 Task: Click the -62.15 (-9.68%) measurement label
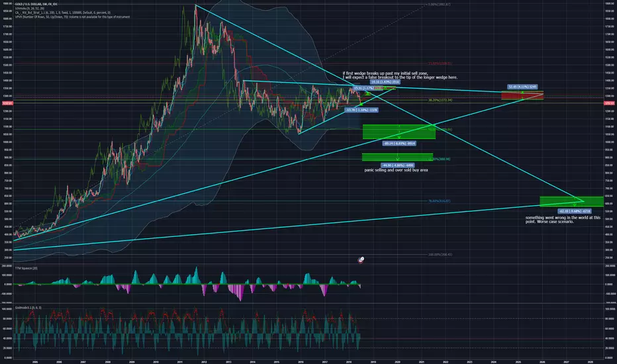click(574, 211)
